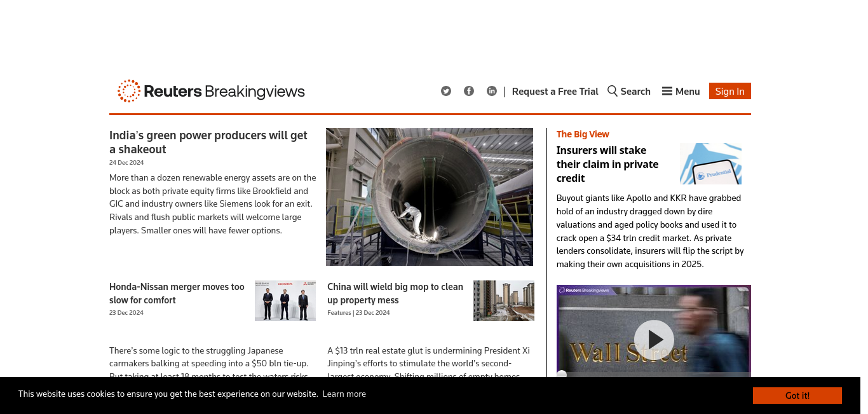Viewport: 868px width, 414px height.
Task: Click the Honda-Nissan '23 Dec 2024' date
Action: (126, 313)
